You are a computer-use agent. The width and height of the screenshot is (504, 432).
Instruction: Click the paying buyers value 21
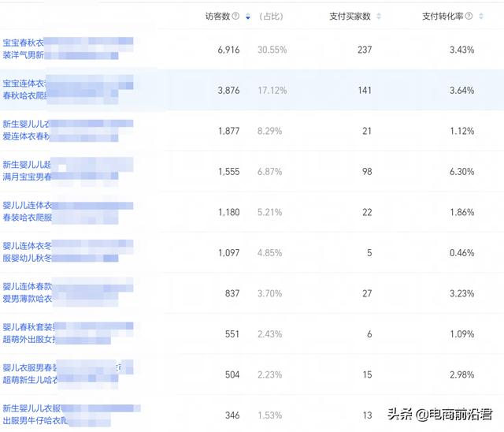point(367,131)
